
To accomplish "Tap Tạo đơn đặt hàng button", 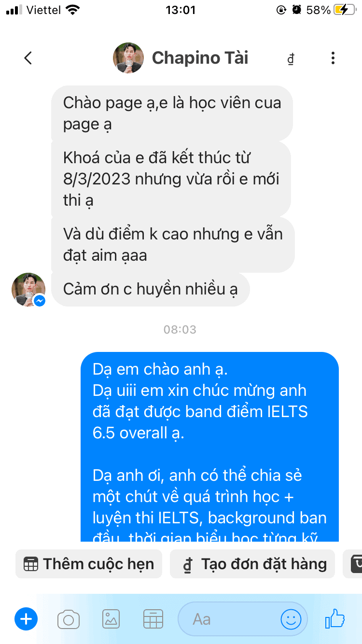I will (252, 564).
